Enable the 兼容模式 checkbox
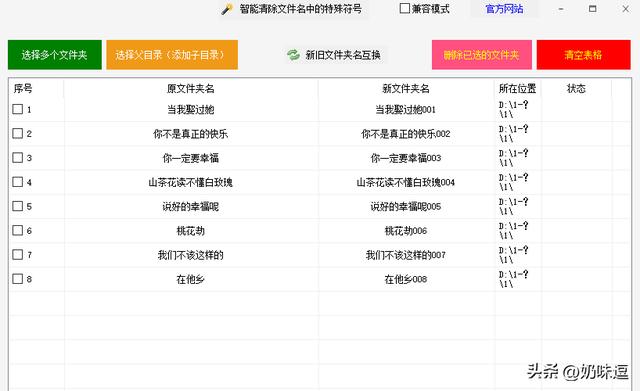This screenshot has height=391, width=640. click(404, 8)
